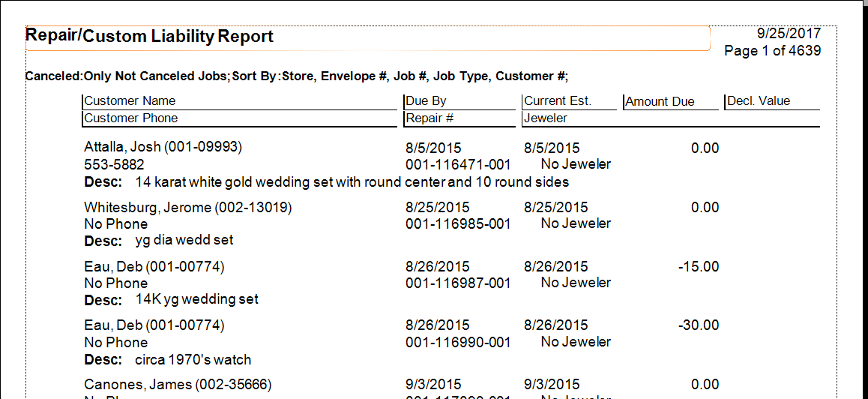Select customer Attalla, Josh (001-09993)

tap(163, 148)
